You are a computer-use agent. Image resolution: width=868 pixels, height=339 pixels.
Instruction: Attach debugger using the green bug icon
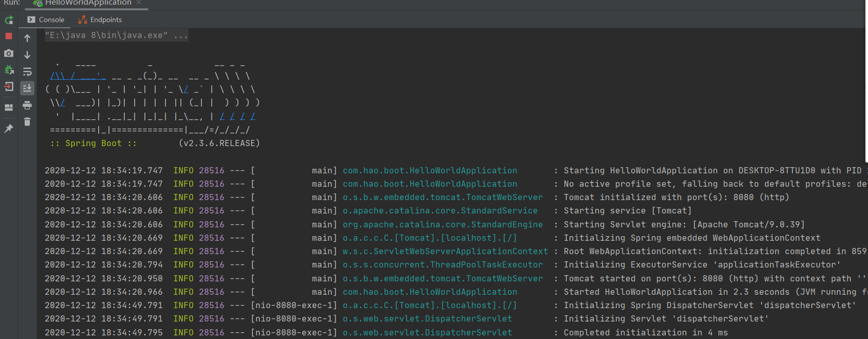[x=9, y=70]
